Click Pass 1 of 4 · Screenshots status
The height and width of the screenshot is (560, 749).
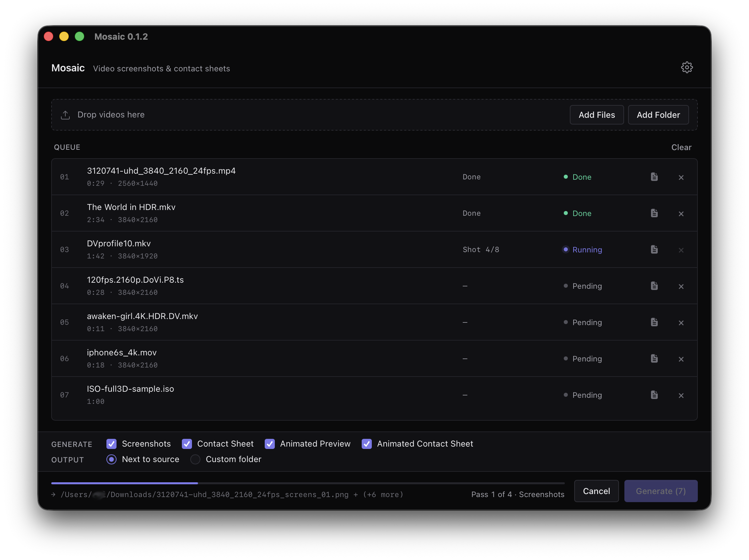pos(518,494)
